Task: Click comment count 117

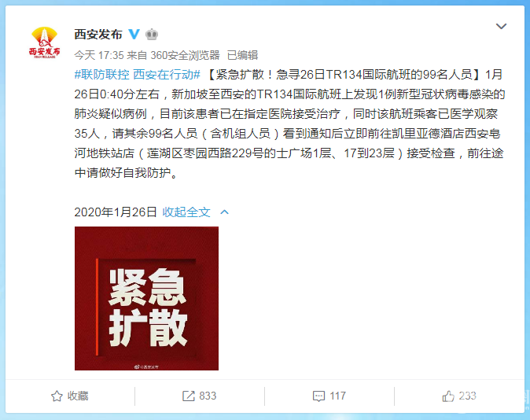Action: point(337,396)
